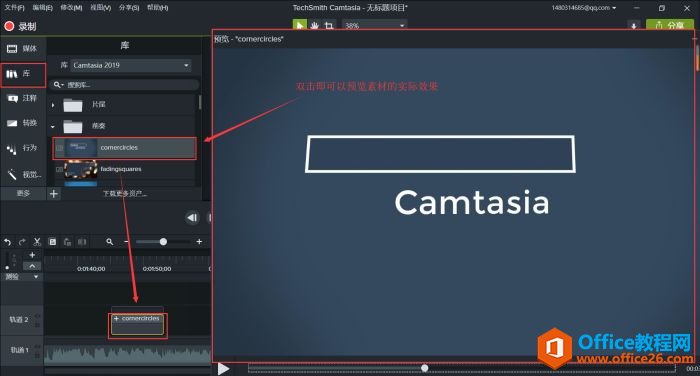Click the 轨道 1 track label
Viewport: 700px width, 376px height.
(x=20, y=350)
